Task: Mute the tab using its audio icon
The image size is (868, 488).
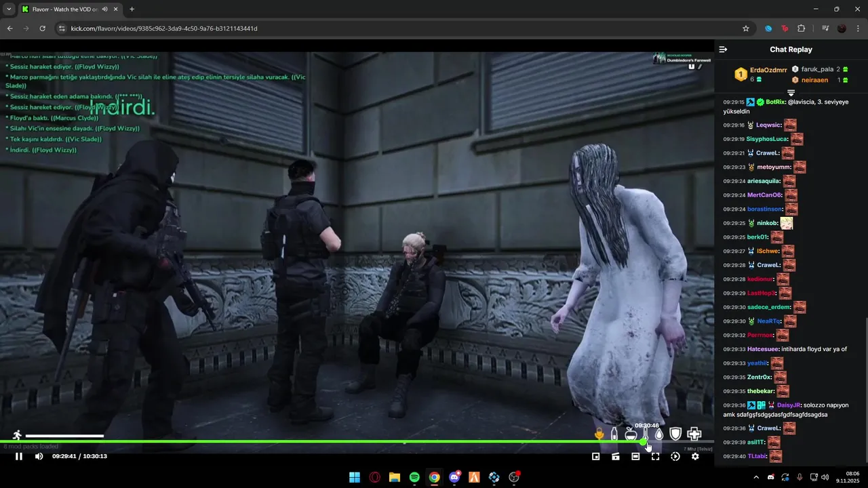Action: pyautogui.click(x=104, y=9)
